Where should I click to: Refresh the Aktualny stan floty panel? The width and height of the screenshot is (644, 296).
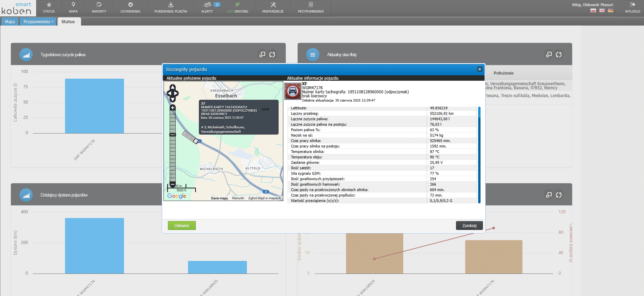click(x=559, y=54)
